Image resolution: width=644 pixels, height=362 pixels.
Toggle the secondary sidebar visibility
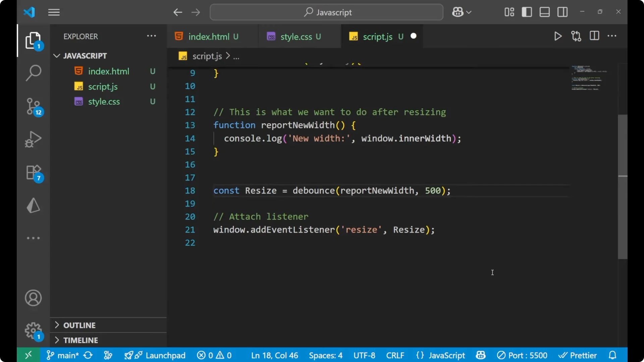coord(562,12)
